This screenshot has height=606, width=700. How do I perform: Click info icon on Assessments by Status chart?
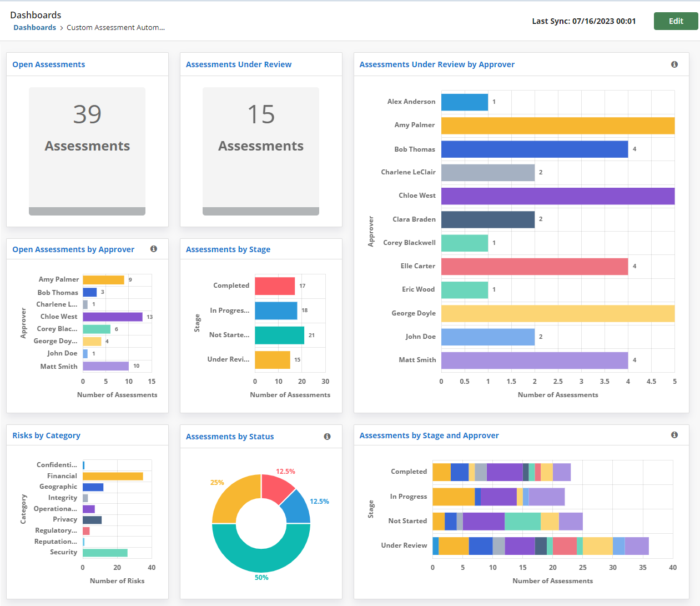point(327,437)
